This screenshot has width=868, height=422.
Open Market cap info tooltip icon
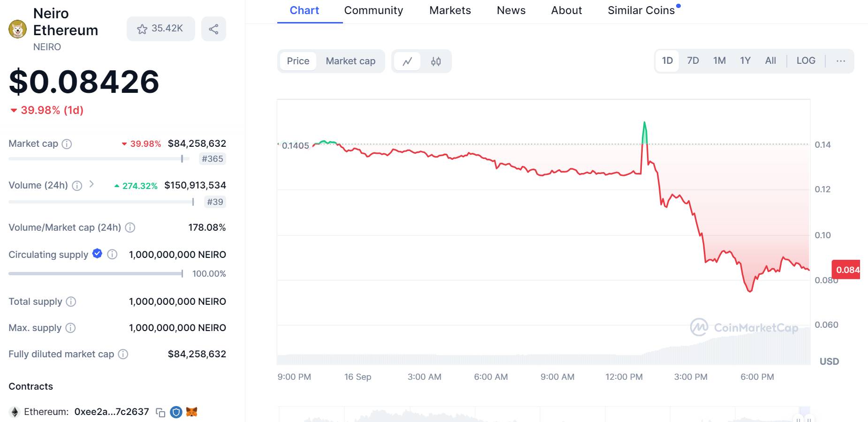point(67,144)
